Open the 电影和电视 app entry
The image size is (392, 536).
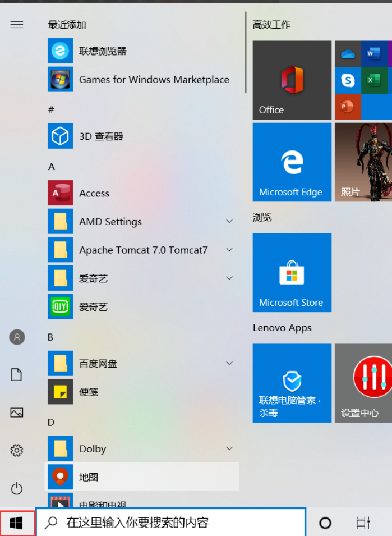(142, 501)
